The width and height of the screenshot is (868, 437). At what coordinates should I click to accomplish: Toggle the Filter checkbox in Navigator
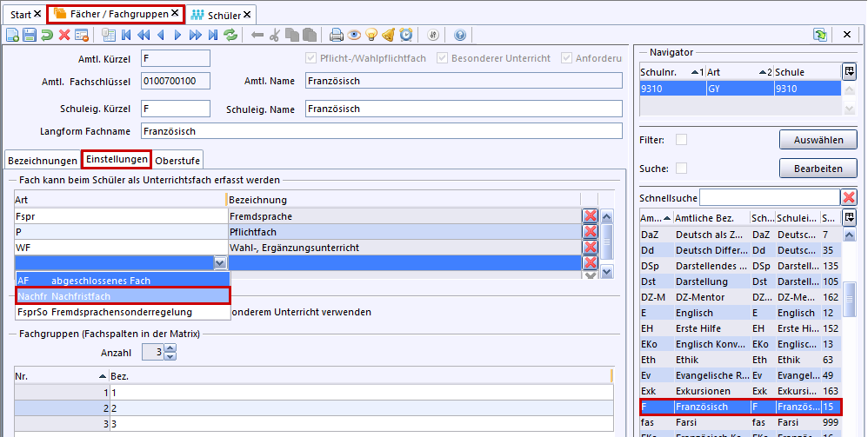[682, 139]
